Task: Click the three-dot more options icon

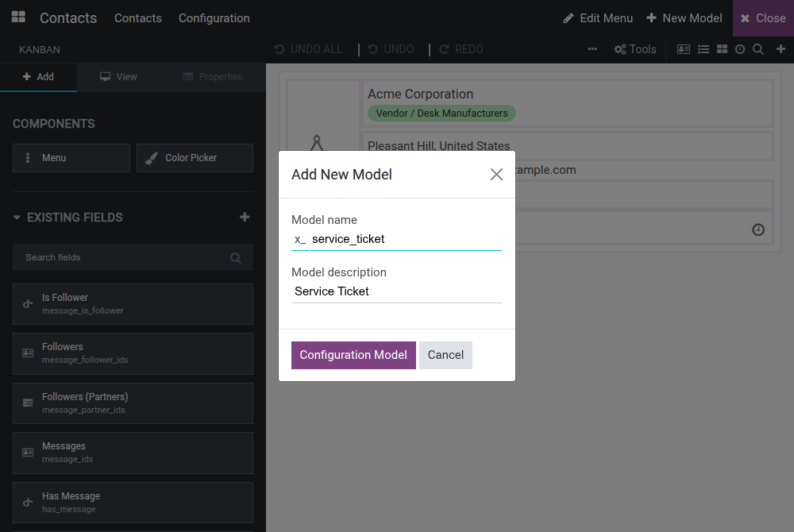Action: coord(592,49)
